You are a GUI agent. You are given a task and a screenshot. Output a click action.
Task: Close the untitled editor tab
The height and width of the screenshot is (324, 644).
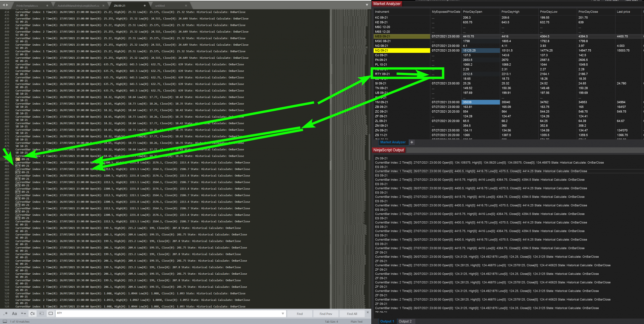(x=186, y=6)
